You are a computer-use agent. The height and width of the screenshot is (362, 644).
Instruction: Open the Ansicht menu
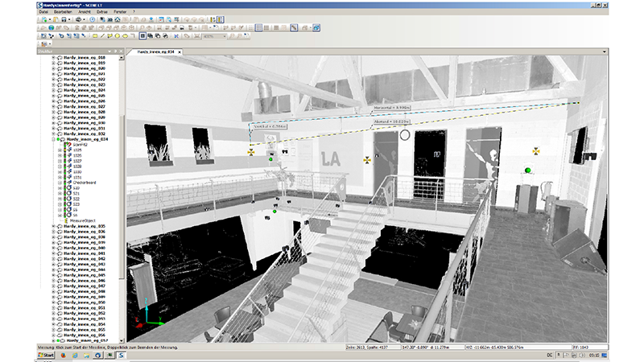click(x=85, y=12)
